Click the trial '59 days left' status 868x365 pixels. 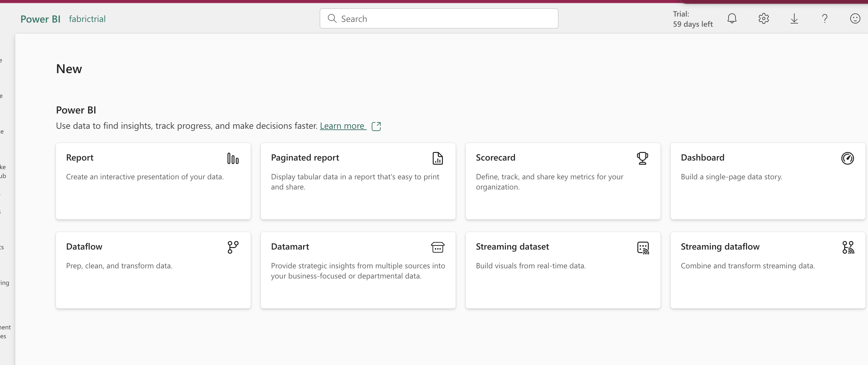tap(692, 19)
